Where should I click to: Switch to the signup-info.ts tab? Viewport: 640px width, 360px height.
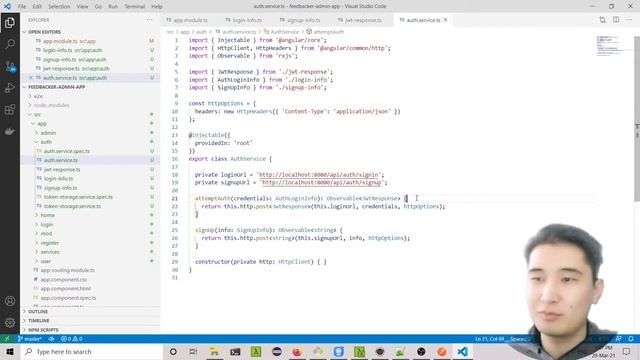click(302, 20)
